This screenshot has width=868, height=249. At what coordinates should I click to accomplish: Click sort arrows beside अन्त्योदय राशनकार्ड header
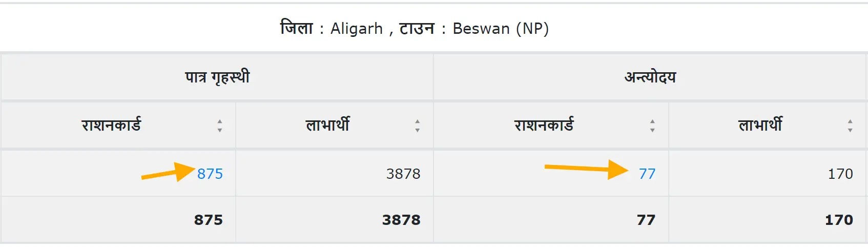652,126
